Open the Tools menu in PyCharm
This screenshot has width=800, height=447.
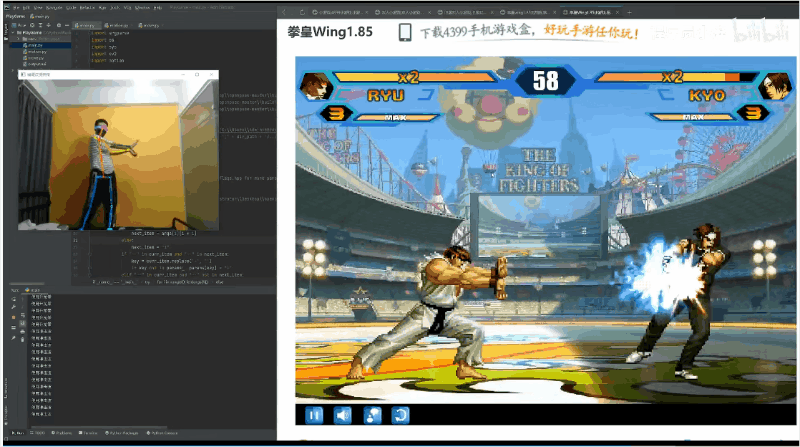tap(115, 8)
